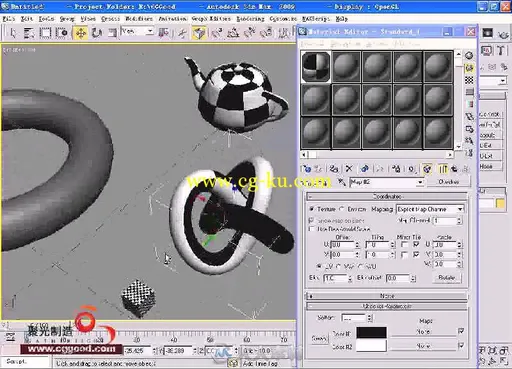Click Material ID Channel icon
This screenshot has width=512, height=369.
(x=411, y=169)
